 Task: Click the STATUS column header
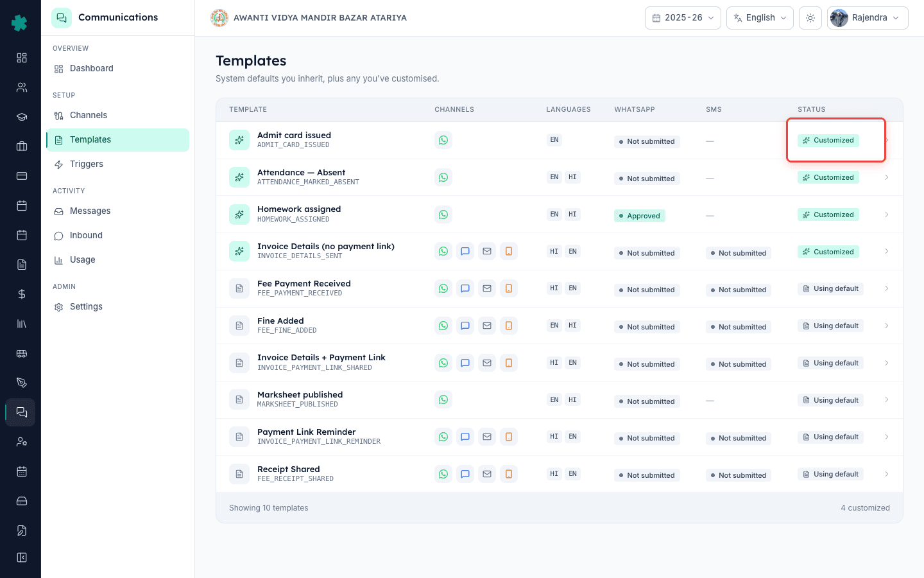[812, 109]
